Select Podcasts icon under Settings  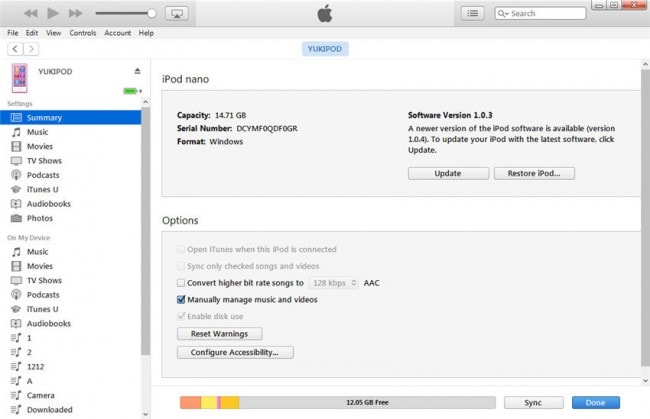click(x=16, y=175)
